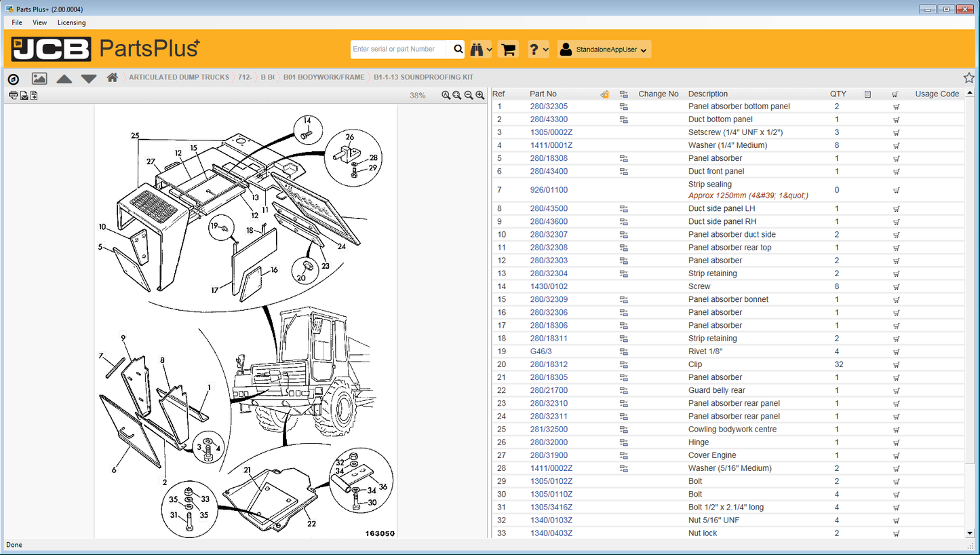Image resolution: width=980 pixels, height=555 pixels.
Task: Open the File menu
Action: [16, 22]
